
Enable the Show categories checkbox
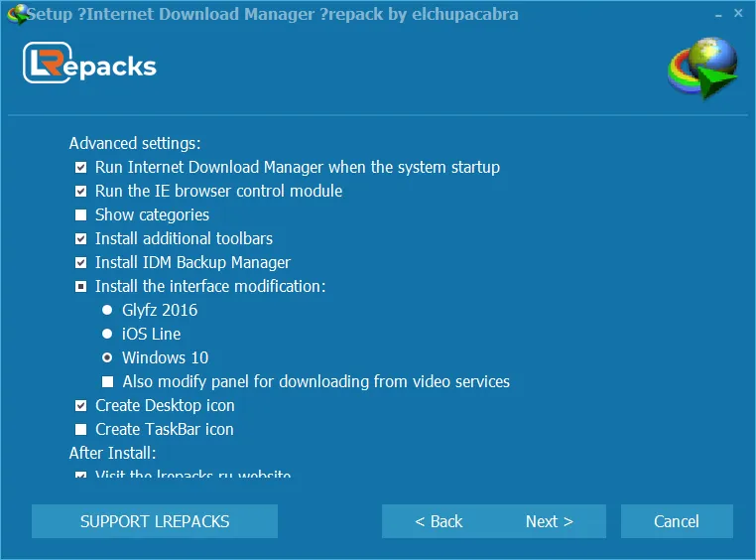click(x=81, y=215)
